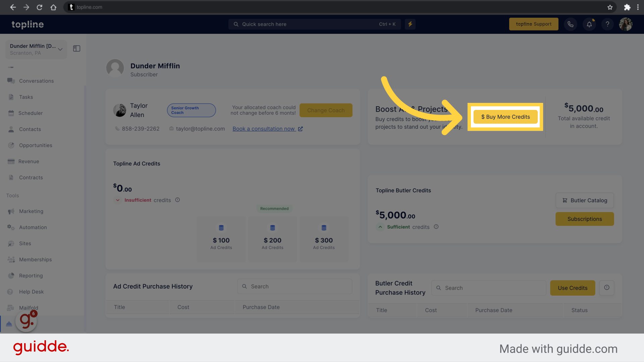Reload the page with the refresh icon
The image size is (644, 362).
pos(40,7)
